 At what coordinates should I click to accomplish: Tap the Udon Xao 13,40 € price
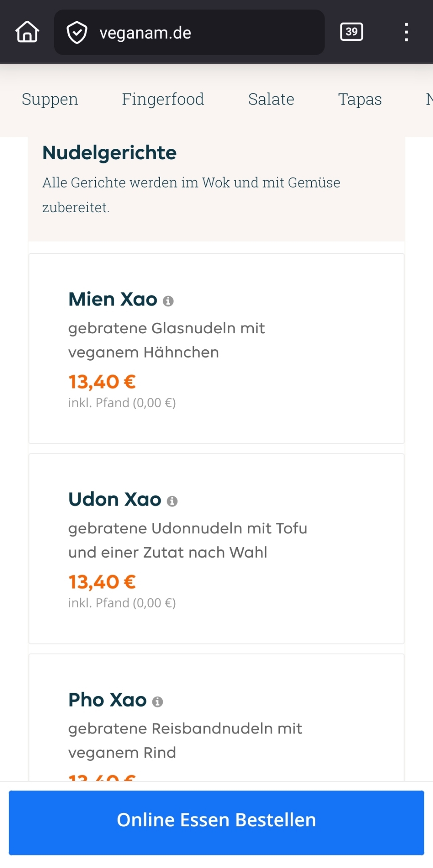tap(102, 582)
